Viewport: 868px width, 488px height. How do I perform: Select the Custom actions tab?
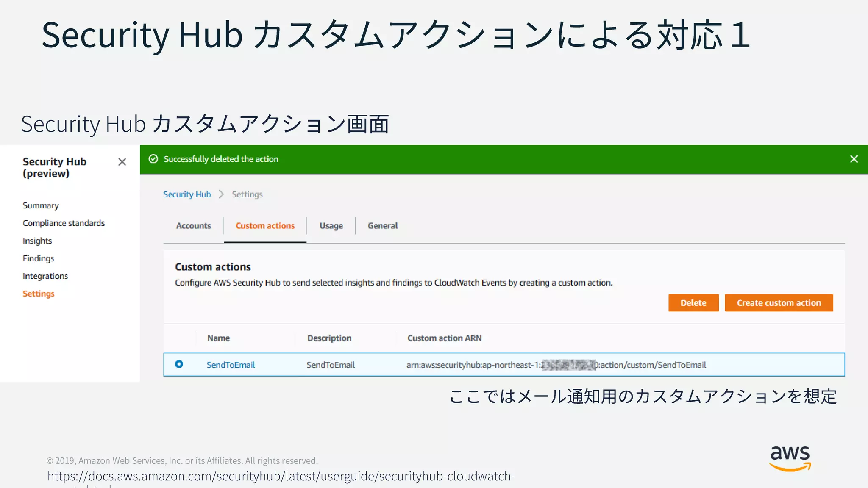(265, 226)
